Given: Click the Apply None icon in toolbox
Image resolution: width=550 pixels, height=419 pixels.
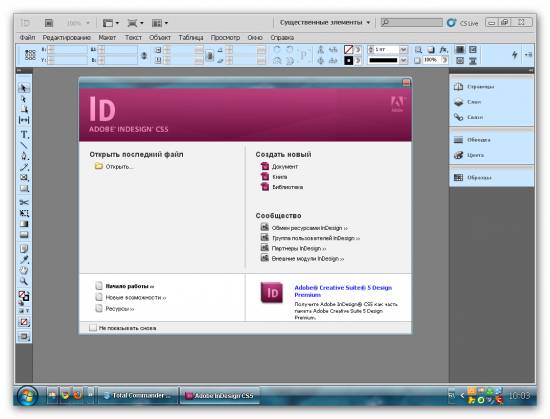Looking at the screenshot, I should pos(24,322).
